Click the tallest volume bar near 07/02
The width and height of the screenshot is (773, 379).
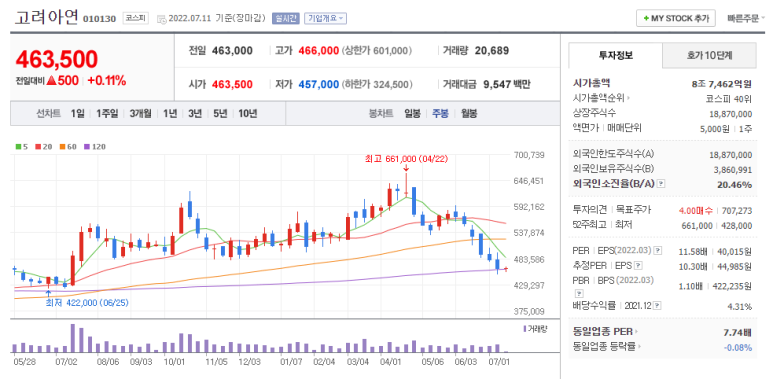point(72,338)
